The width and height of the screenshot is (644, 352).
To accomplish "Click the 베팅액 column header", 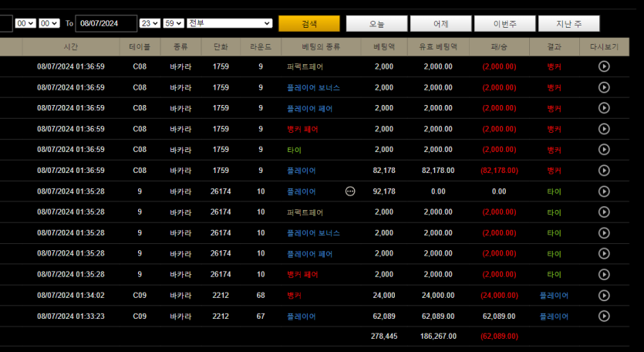I will pos(384,47).
